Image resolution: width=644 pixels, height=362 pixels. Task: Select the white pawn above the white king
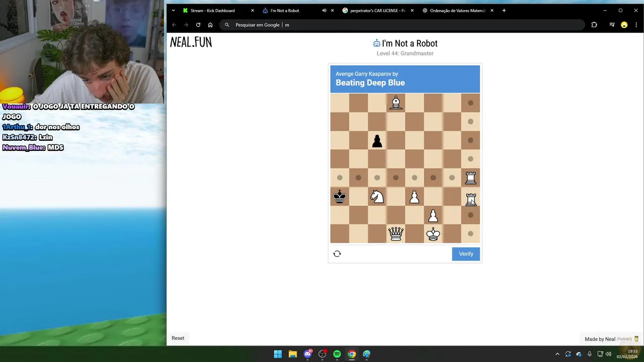tap(433, 215)
